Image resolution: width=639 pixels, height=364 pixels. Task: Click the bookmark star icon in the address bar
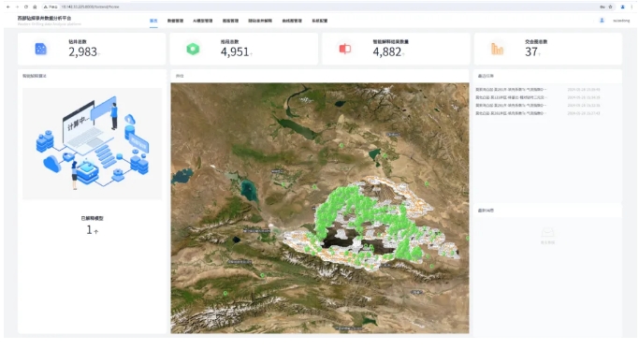pyautogui.click(x=610, y=7)
